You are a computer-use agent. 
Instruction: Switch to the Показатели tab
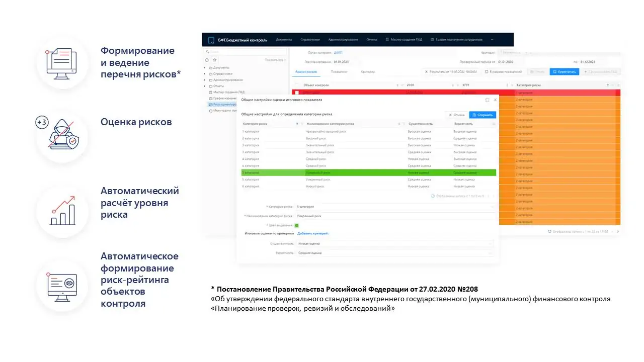339,72
